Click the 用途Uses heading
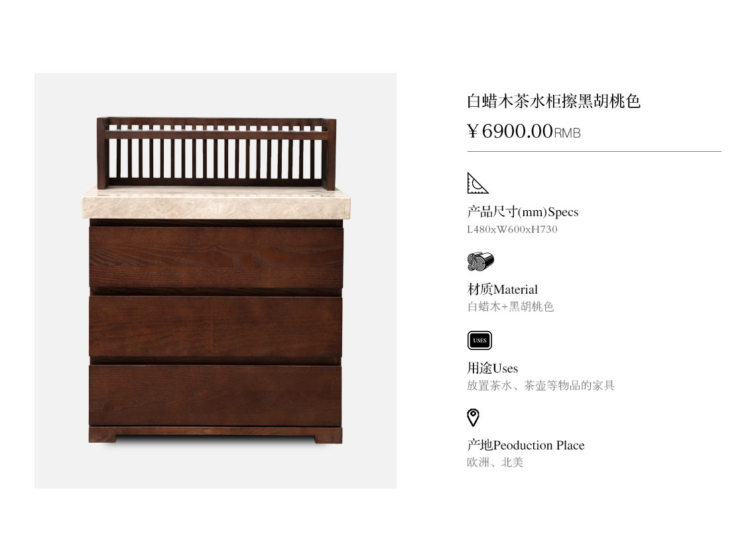756x535 pixels. [x=492, y=368]
